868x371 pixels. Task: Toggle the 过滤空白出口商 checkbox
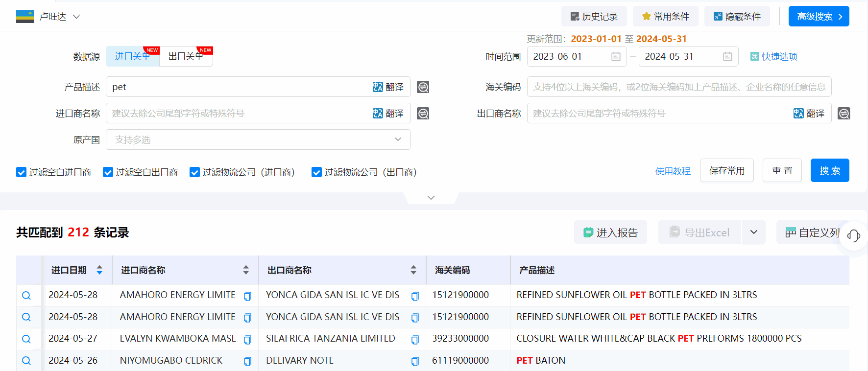[108, 172]
